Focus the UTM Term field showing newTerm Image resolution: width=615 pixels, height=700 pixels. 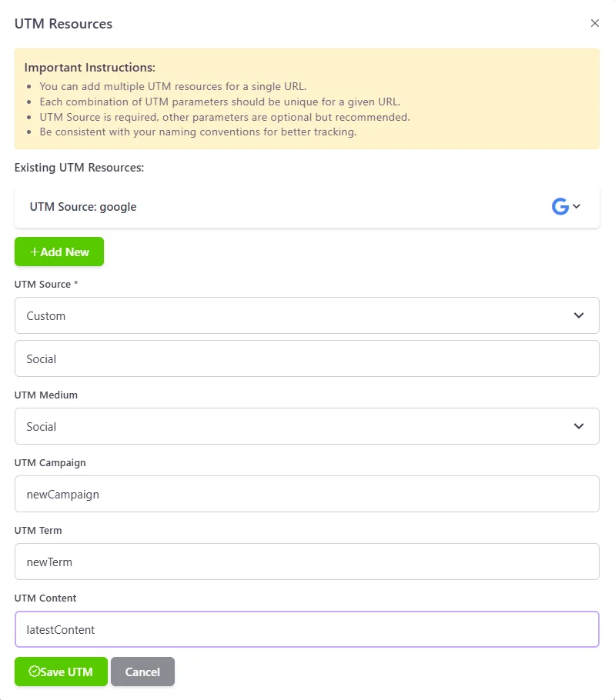(307, 562)
